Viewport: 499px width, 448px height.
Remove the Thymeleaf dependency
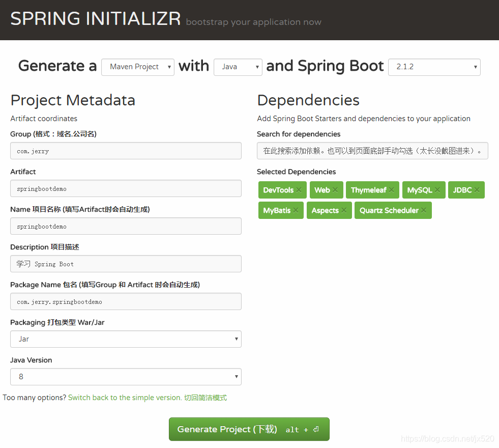point(391,190)
